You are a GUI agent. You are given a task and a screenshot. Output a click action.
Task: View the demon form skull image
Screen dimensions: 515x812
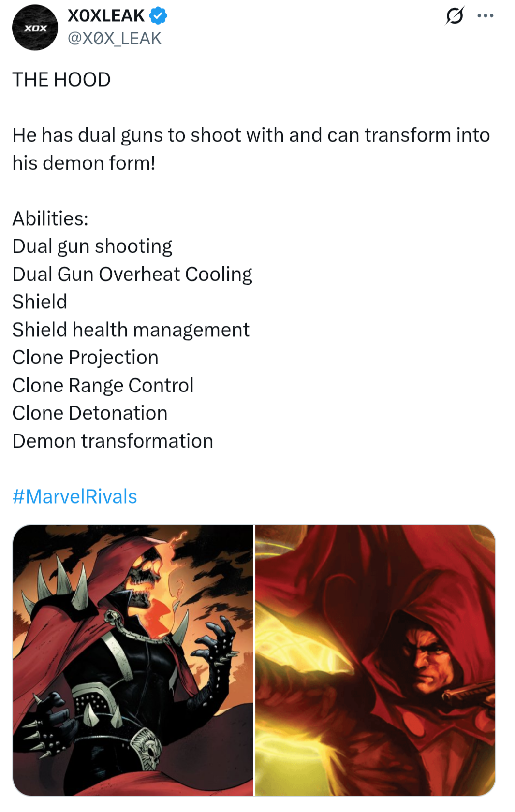point(133,660)
